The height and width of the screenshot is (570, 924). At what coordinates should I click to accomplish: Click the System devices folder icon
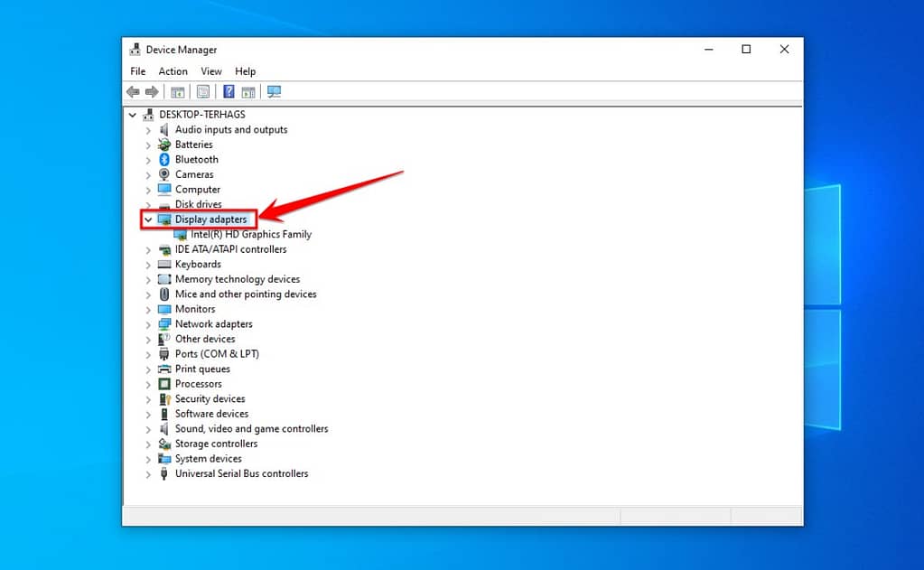tap(164, 459)
